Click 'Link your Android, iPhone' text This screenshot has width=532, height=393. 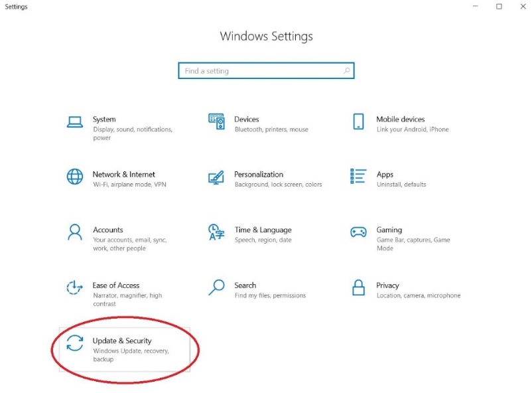tap(413, 129)
